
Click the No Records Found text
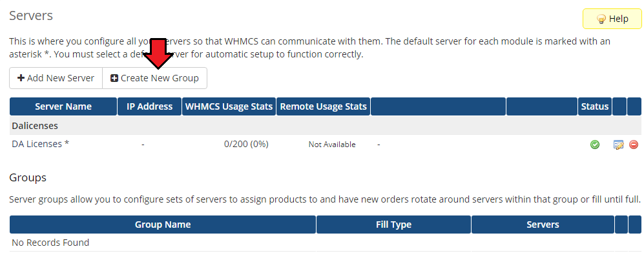tap(50, 243)
